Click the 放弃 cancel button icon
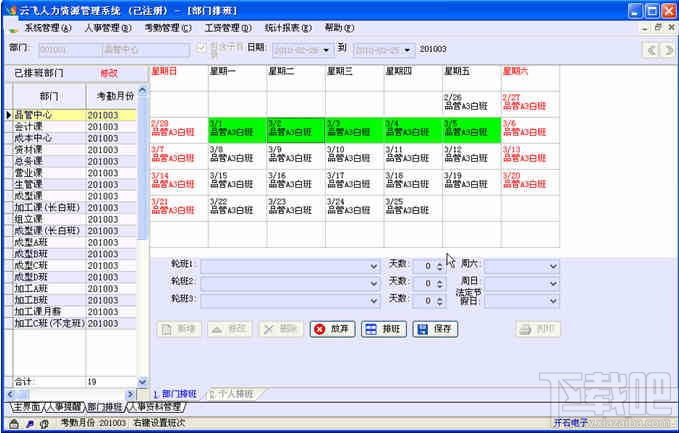Screen dimensions: 679x433 tap(320, 330)
